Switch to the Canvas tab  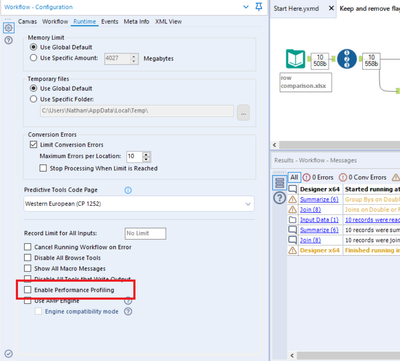coord(27,21)
